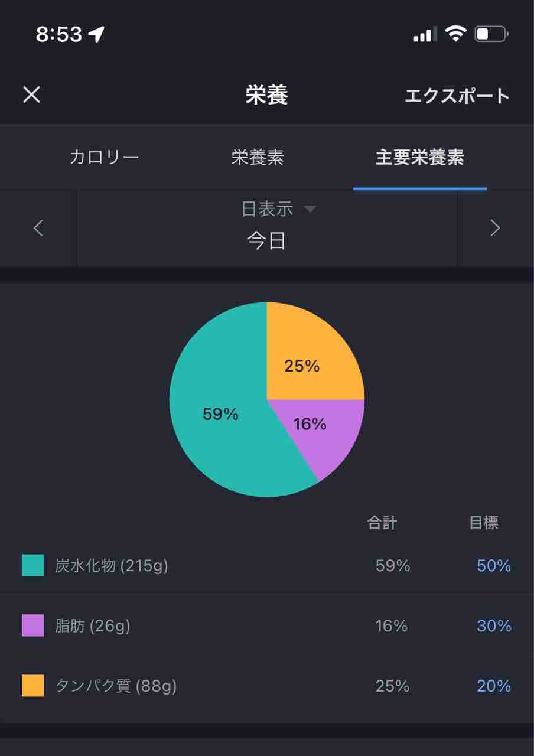Click the purple 脂肪 color swatch
The image size is (534, 756).
pyautogui.click(x=33, y=625)
